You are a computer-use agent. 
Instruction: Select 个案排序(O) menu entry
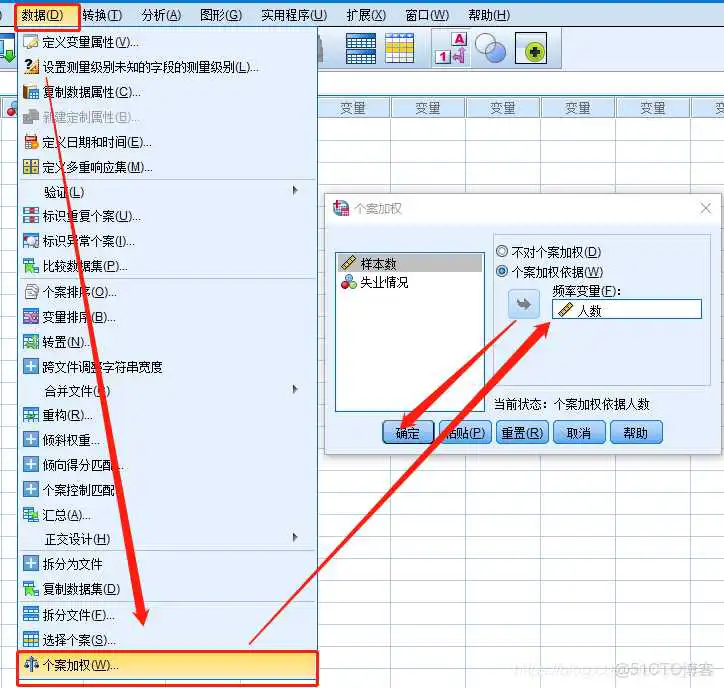pos(168,292)
